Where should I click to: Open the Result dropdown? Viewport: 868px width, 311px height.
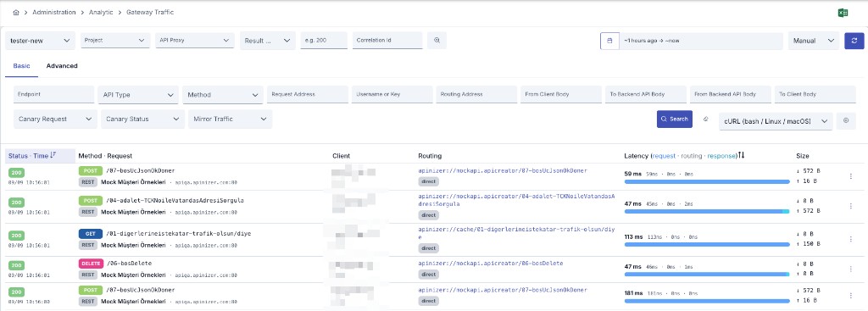pos(267,41)
